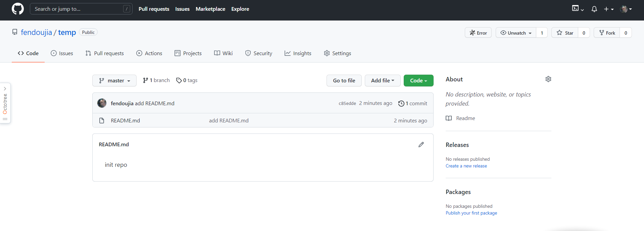Viewport: 644px width, 231px height.
Task: Switch to the Code tab
Action: (28, 53)
